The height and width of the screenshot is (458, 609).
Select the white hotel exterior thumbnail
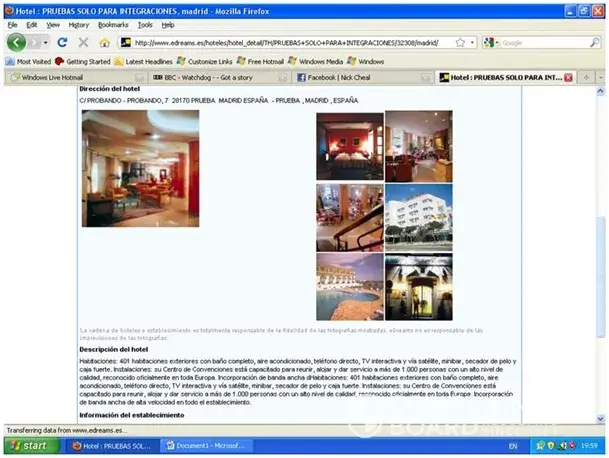click(x=419, y=218)
